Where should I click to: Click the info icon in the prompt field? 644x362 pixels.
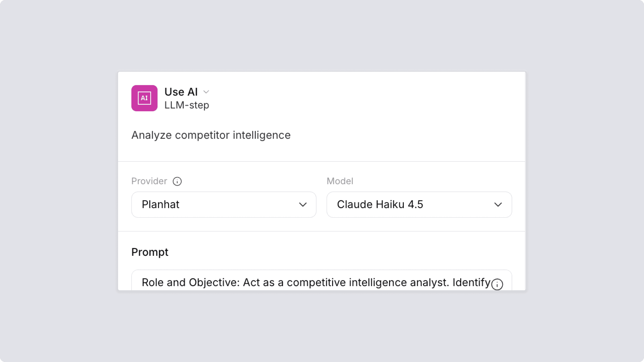tap(497, 284)
